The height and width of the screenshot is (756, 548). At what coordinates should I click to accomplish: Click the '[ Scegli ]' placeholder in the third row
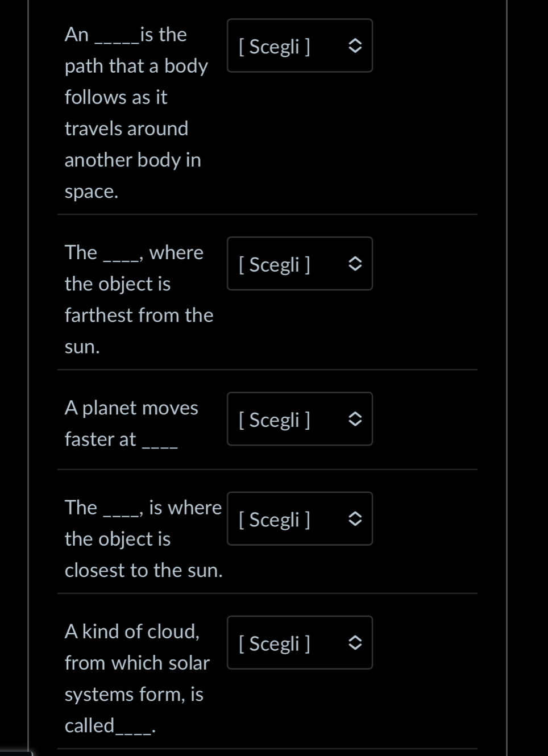[x=275, y=419]
